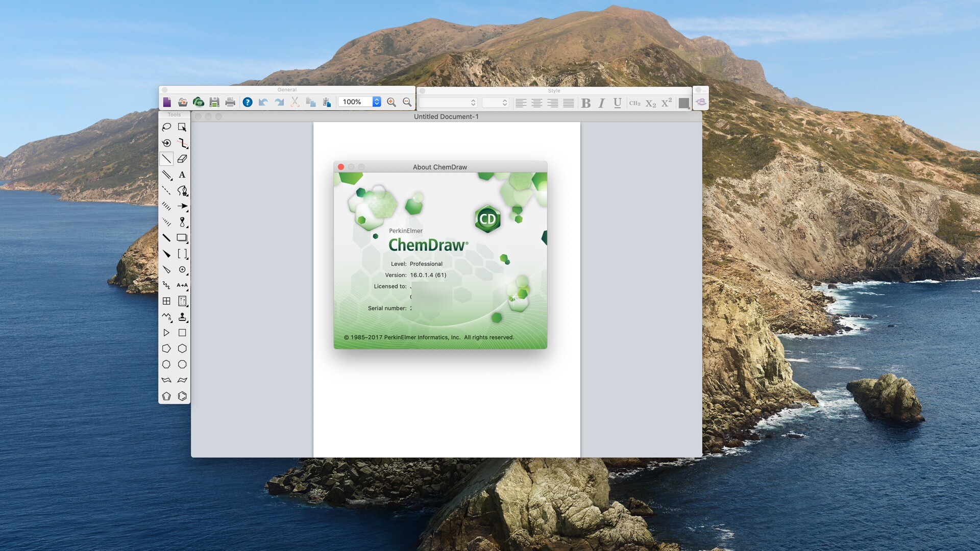Select the Cycloheptane ring tool
The image size is (980, 551).
(166, 364)
